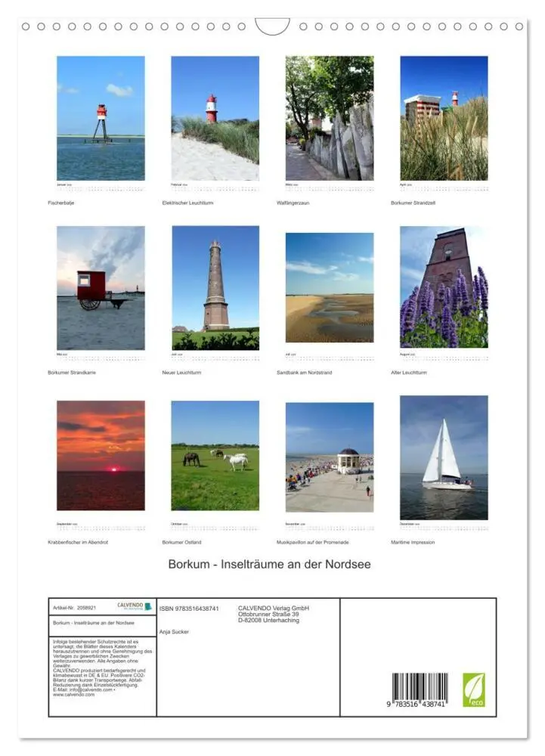The width and height of the screenshot is (545, 756).
Task: Click the caption 'Elektrischer Leuchtturm'
Action: point(187,203)
